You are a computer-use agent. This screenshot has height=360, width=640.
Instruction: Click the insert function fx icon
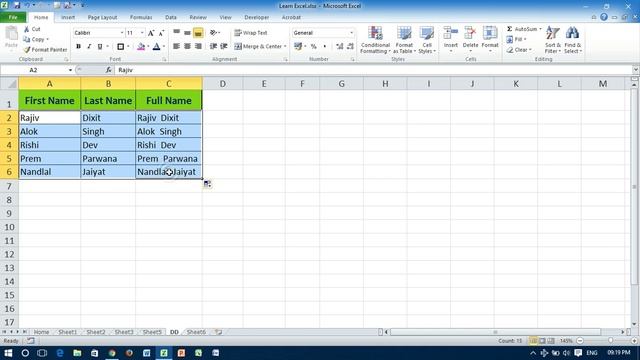tap(108, 70)
